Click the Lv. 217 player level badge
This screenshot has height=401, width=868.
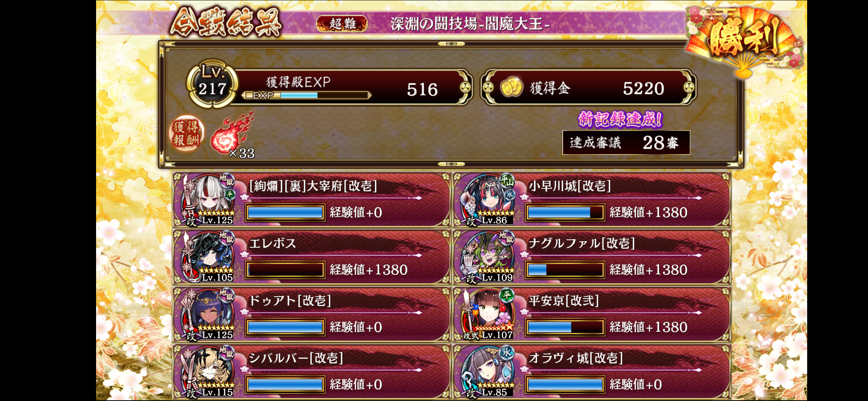click(x=212, y=84)
